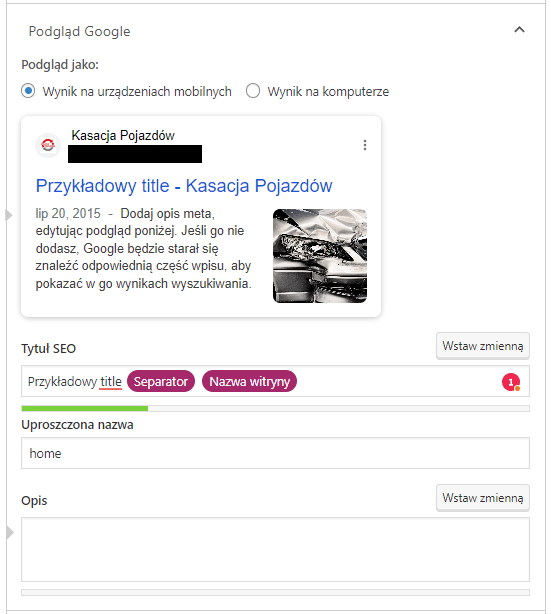Click the crashed car thumbnail image

[x=320, y=256]
